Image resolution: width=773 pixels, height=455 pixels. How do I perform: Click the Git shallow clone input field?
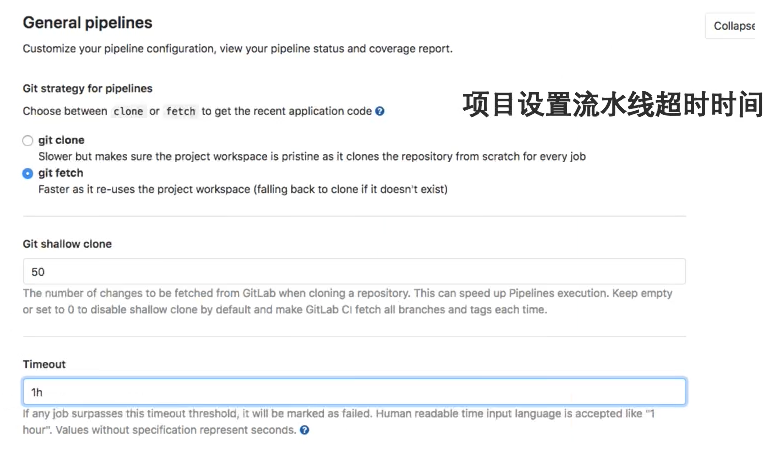(354, 272)
